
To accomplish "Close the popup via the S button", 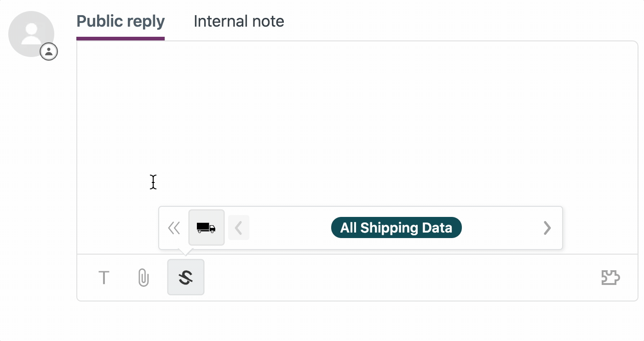I will (186, 277).
